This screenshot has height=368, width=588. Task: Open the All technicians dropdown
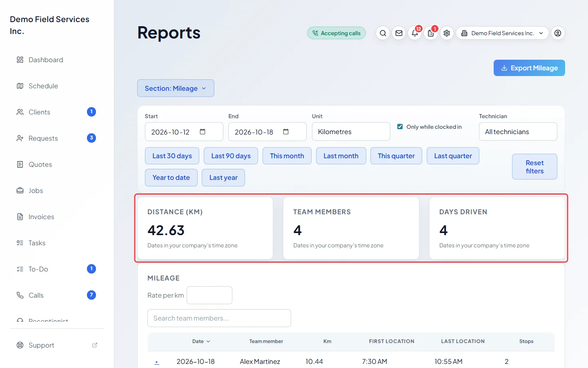pos(518,132)
